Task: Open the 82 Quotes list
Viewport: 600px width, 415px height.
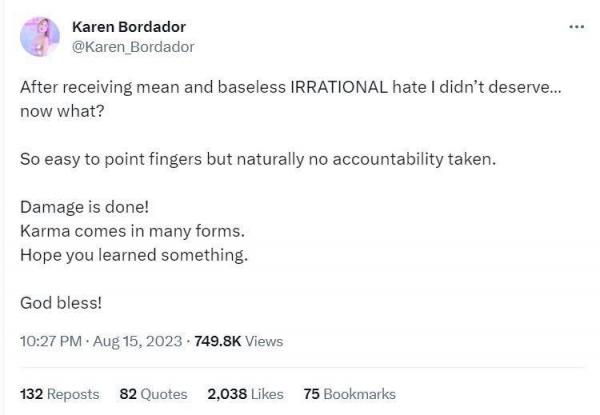Action: [x=153, y=394]
